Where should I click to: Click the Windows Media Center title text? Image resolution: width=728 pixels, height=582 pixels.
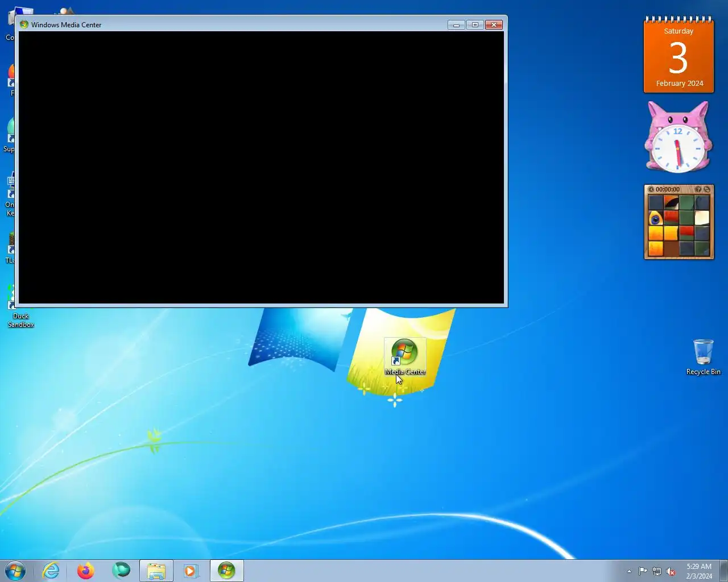pos(66,24)
